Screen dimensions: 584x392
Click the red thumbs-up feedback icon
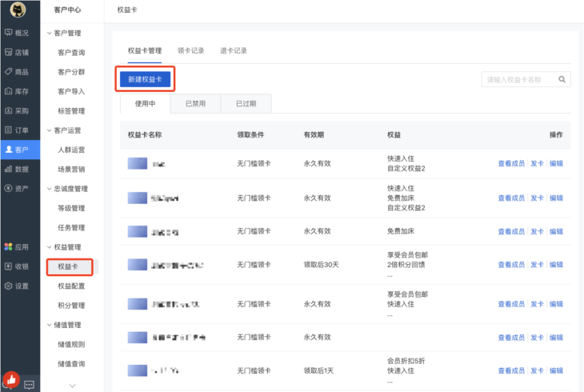pyautogui.click(x=11, y=378)
